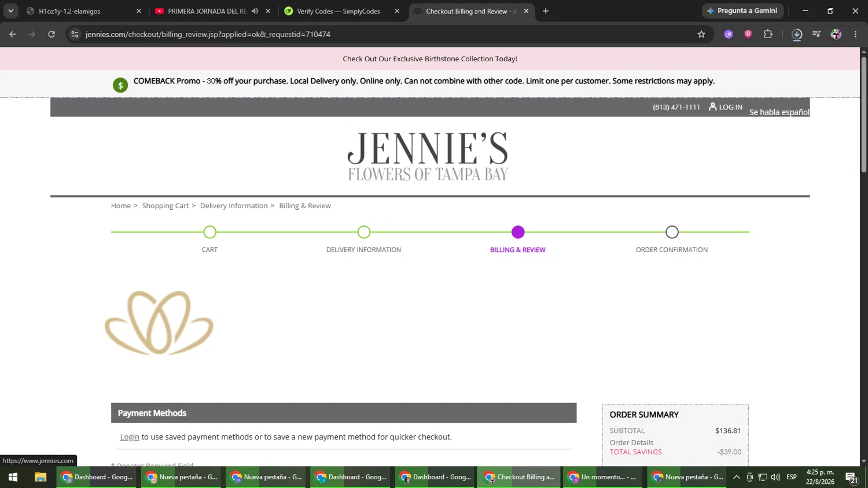View site information icon in address bar

75,34
